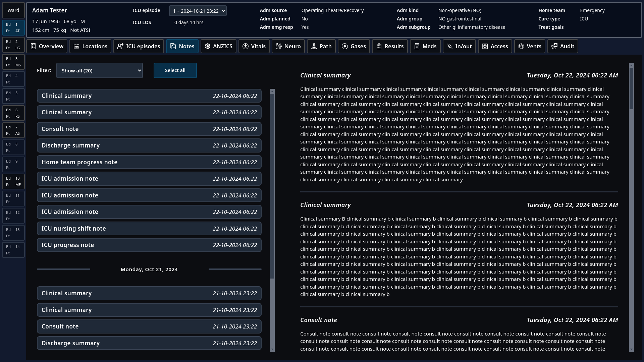Click the Results clipboard icon

click(379, 46)
